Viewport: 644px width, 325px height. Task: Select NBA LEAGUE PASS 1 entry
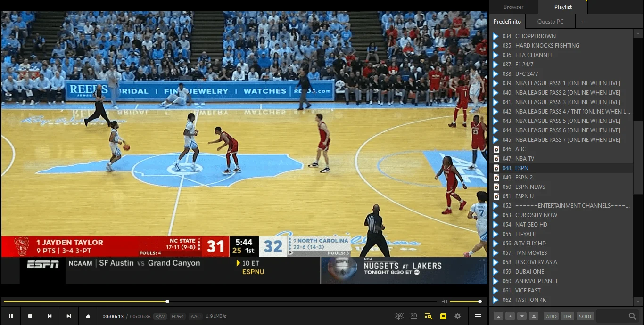pos(561,83)
